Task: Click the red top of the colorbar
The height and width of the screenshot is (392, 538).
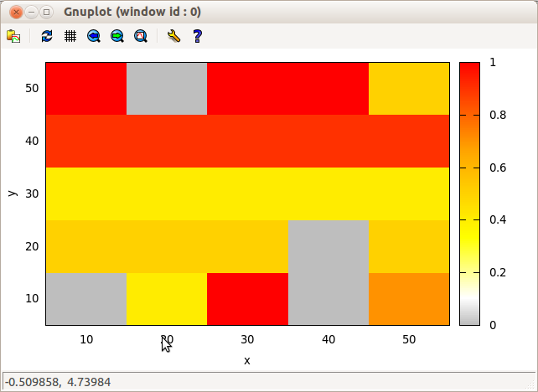Action: [470, 69]
